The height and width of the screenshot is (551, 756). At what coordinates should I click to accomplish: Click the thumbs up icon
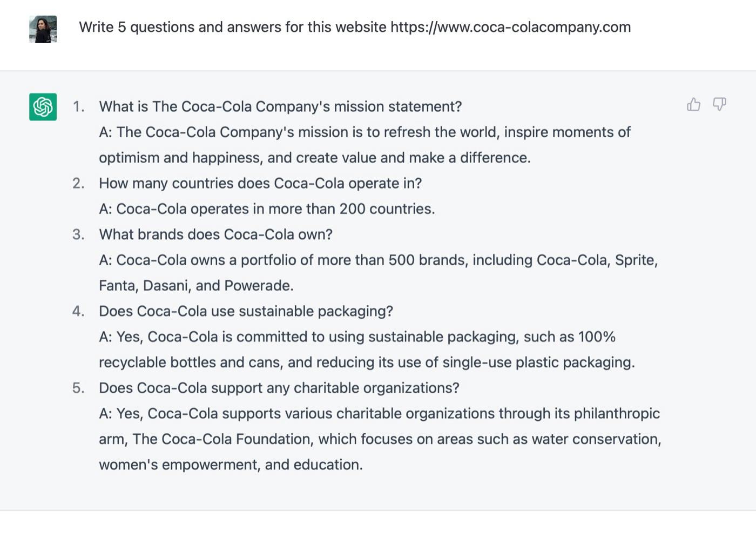pos(693,104)
